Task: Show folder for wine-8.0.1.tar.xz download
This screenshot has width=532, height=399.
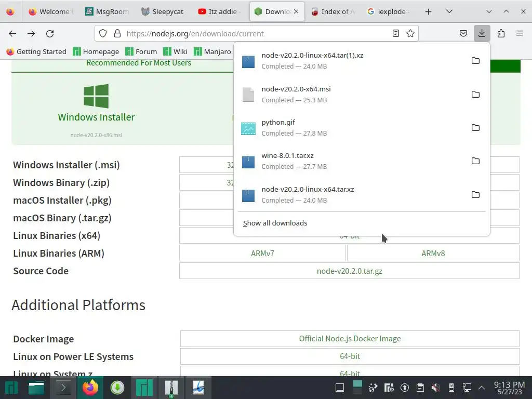Action: coord(475,161)
